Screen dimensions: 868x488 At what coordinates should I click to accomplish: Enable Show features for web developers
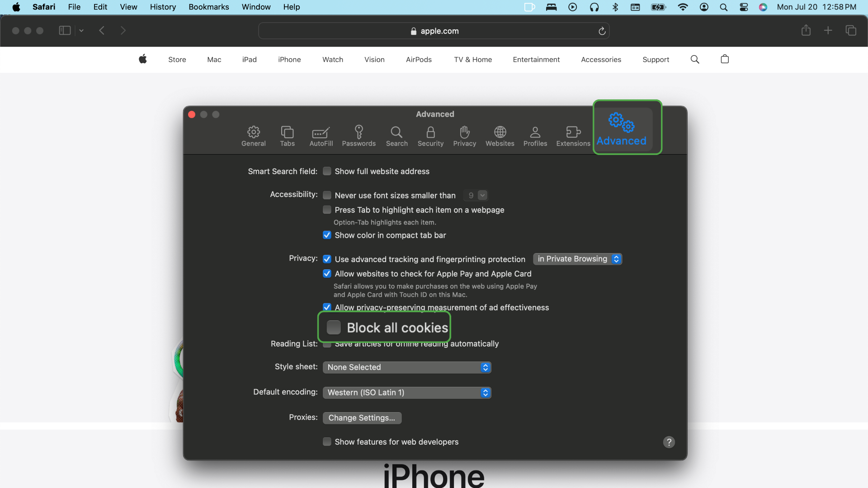pos(327,441)
